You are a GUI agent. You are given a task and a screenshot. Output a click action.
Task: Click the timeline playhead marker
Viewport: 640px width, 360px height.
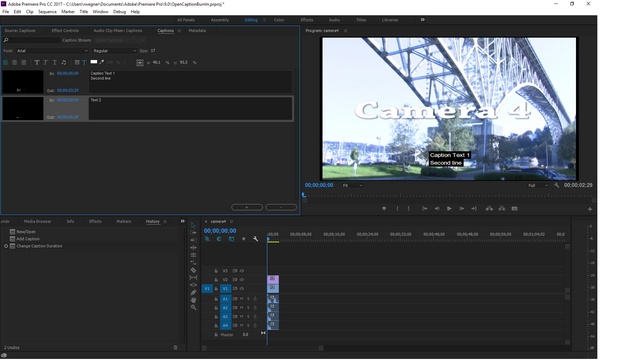click(268, 239)
